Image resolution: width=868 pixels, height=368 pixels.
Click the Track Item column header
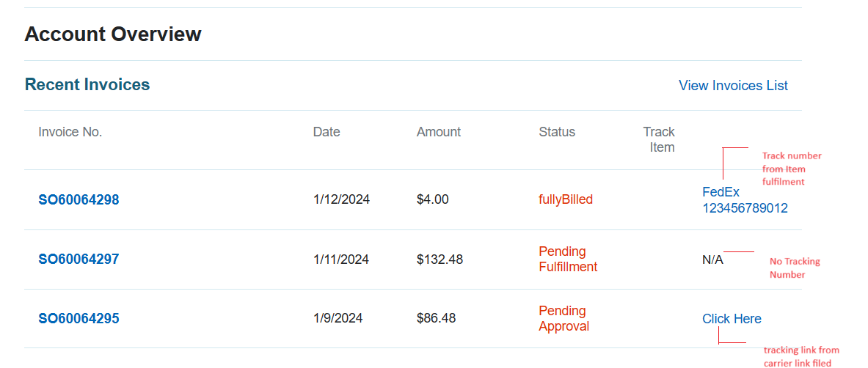pos(660,139)
